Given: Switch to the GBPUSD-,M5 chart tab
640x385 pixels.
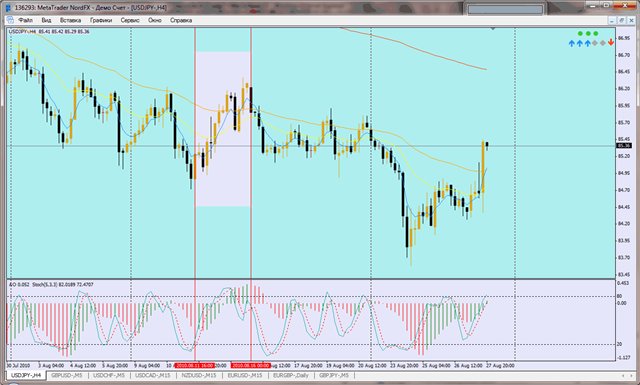Looking at the screenshot, I should (67, 375).
